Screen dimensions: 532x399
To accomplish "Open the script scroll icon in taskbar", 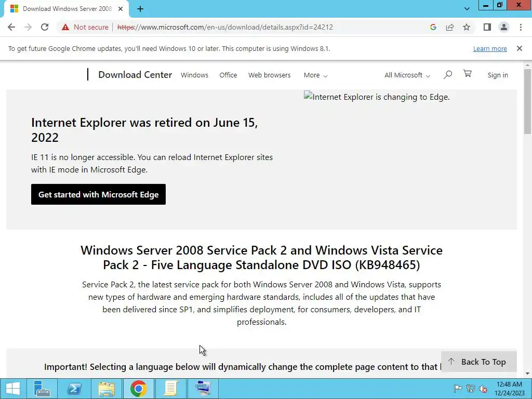I will pos(170,389).
